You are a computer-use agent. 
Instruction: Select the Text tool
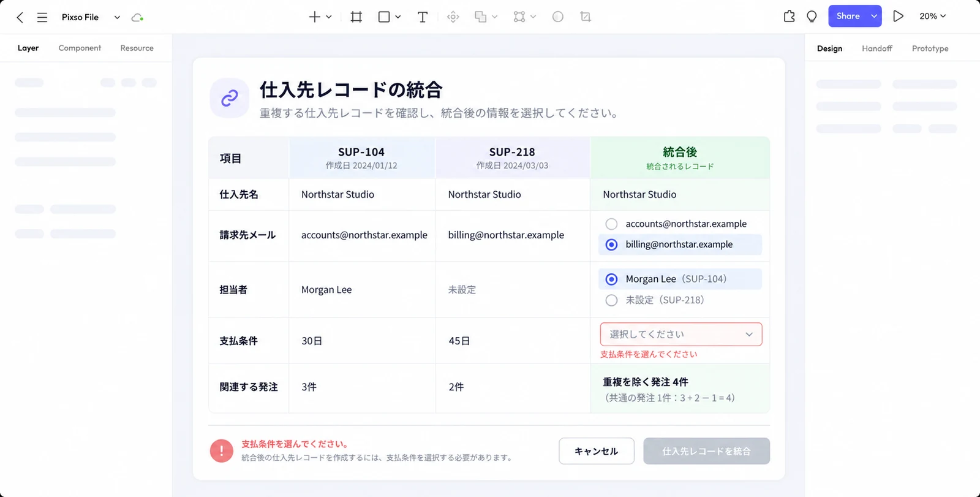pyautogui.click(x=423, y=17)
